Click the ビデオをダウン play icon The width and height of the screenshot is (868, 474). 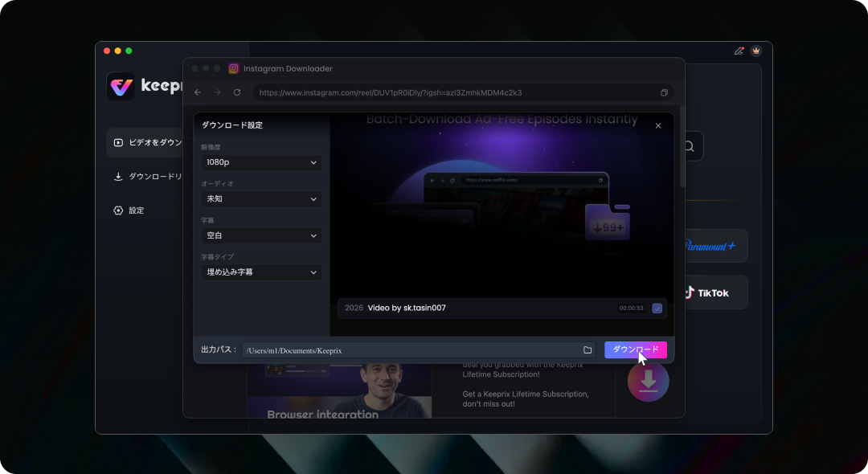pos(118,143)
